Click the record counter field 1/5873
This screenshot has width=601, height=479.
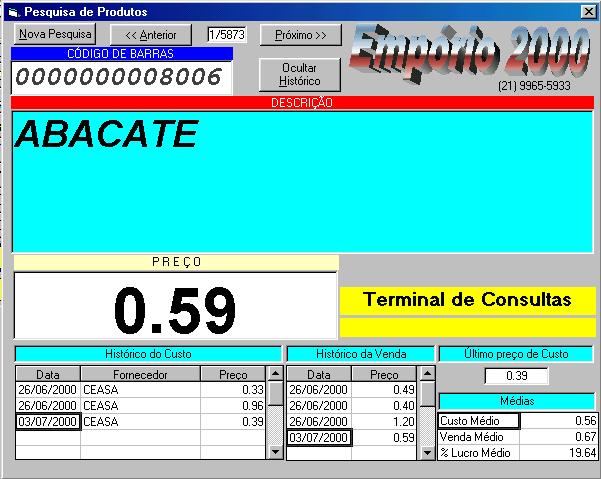tap(226, 35)
